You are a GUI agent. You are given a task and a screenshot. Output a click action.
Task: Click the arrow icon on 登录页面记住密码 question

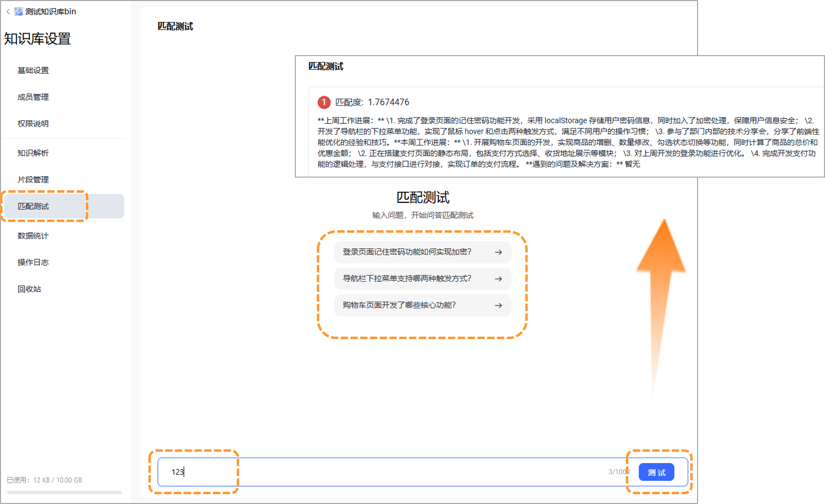[x=498, y=252]
